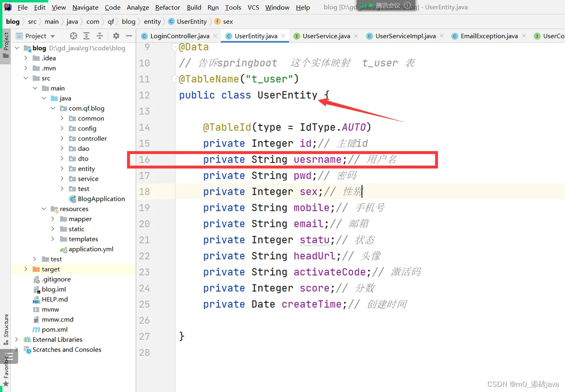
Task: Place cursor on activateCode field name
Action: click(x=329, y=272)
